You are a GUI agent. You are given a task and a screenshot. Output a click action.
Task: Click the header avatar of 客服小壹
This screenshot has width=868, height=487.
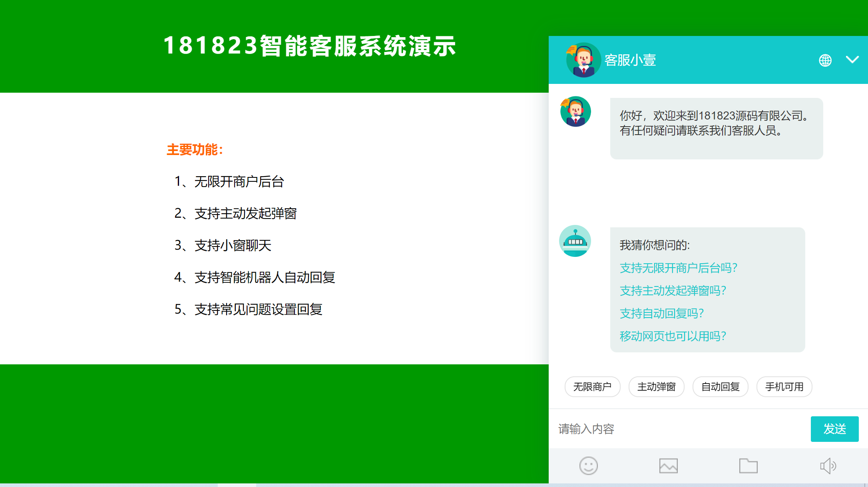click(583, 60)
